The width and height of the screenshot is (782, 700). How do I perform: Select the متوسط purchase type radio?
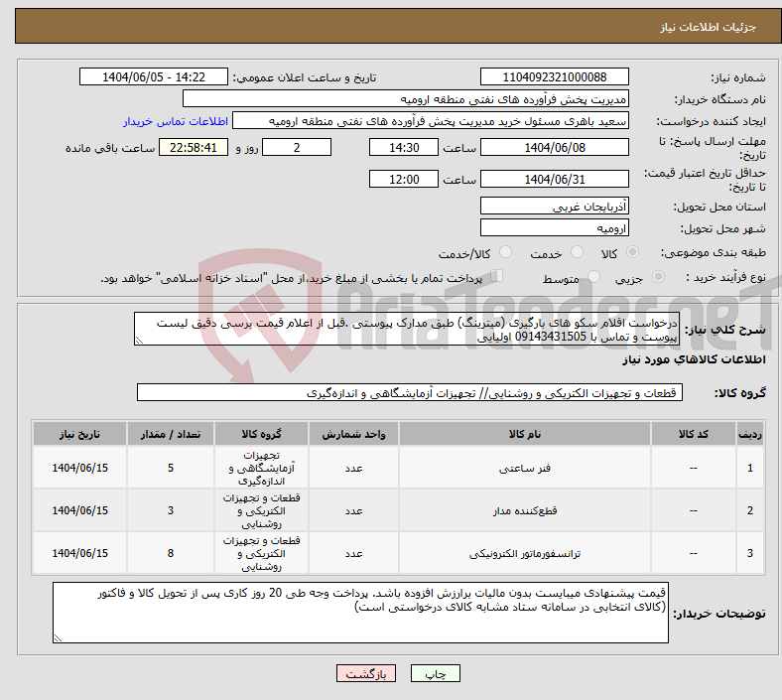point(593,276)
